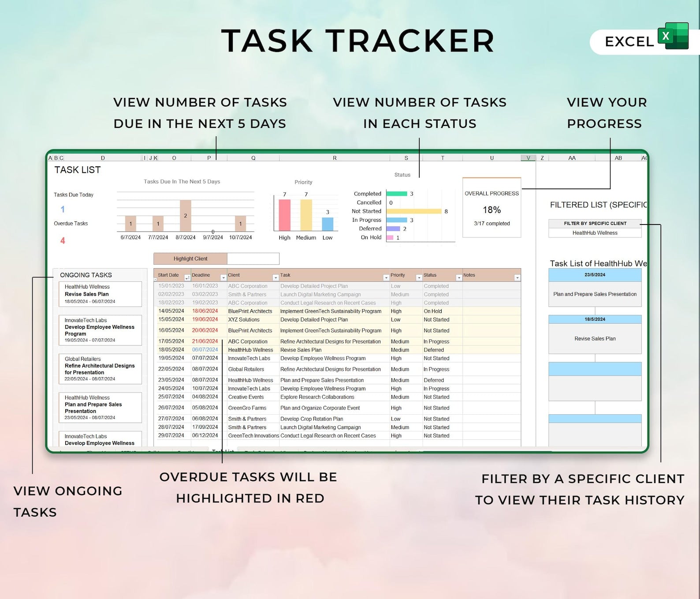
Task: Click the green Completed status bar
Action: (x=397, y=194)
